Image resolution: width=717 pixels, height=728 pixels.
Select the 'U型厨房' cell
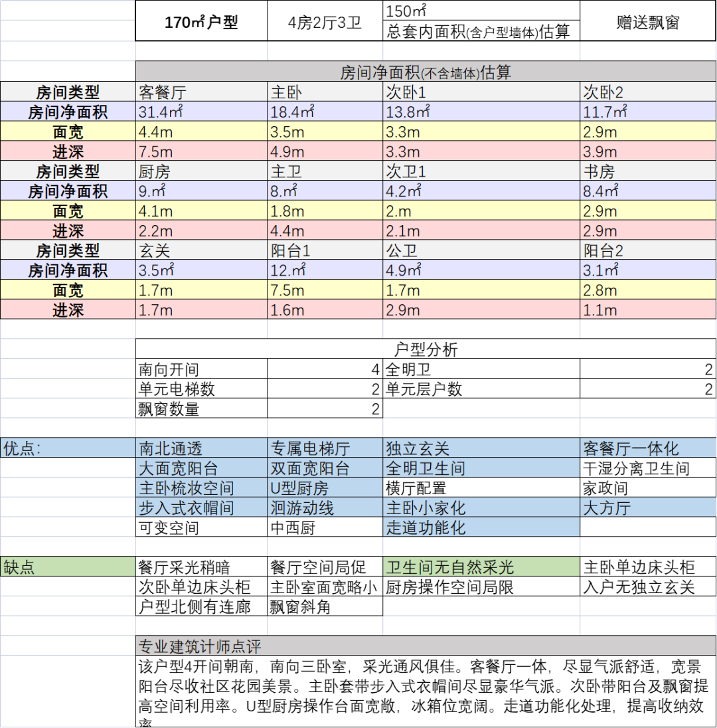tap(325, 488)
